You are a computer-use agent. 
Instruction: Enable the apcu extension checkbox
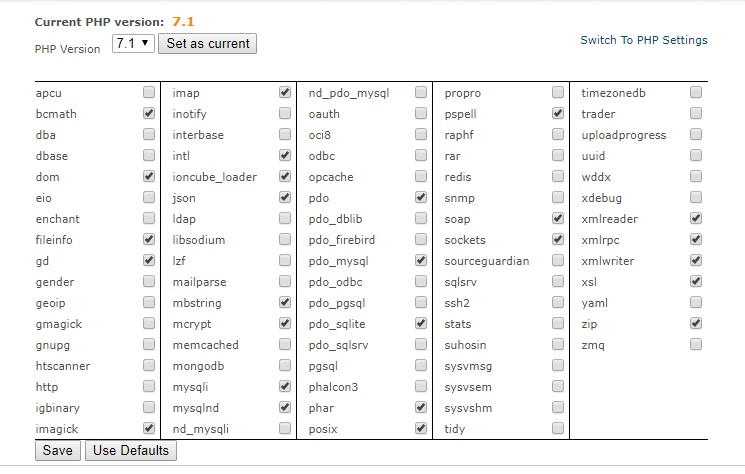pyautogui.click(x=149, y=93)
